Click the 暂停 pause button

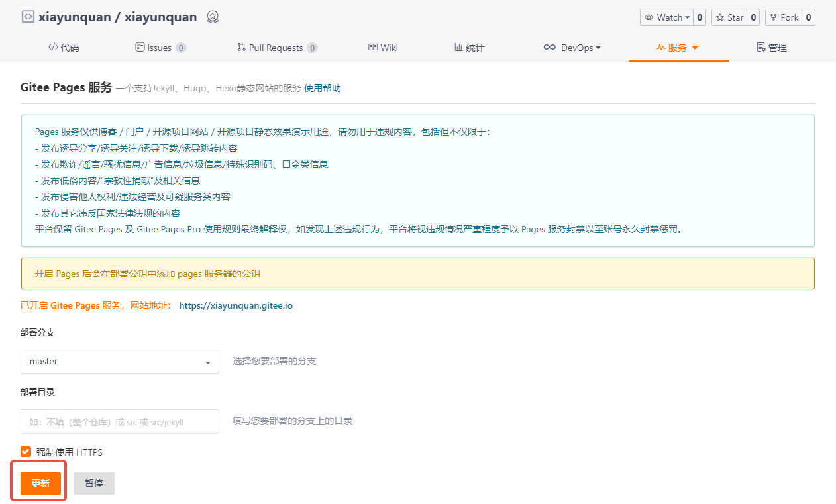pos(94,483)
